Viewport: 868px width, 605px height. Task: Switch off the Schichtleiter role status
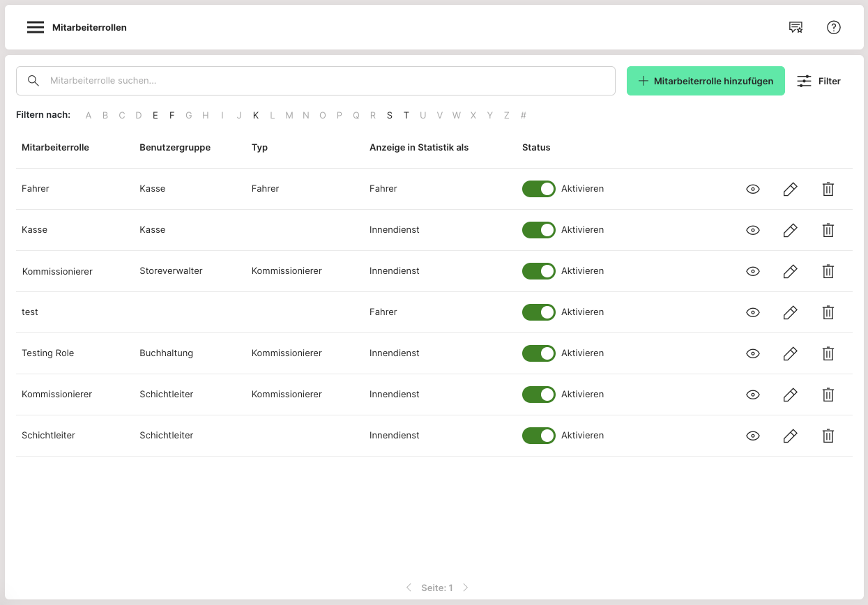(538, 436)
